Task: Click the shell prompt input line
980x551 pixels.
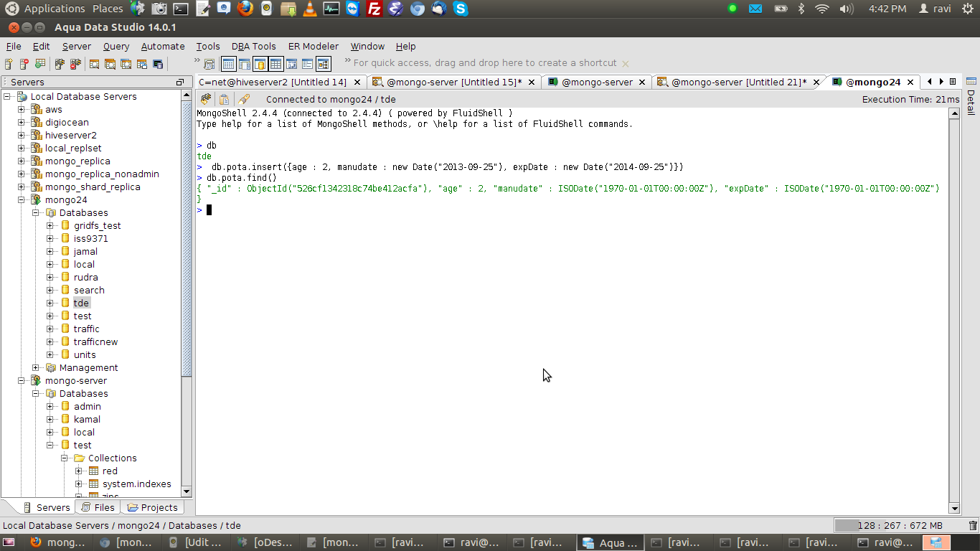Action: (x=573, y=210)
